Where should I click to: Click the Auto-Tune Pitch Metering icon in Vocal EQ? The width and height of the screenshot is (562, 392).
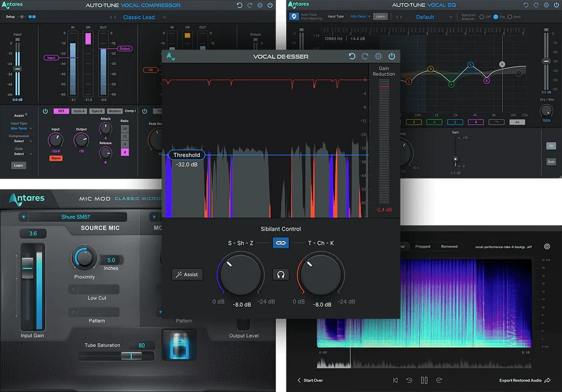295,16
